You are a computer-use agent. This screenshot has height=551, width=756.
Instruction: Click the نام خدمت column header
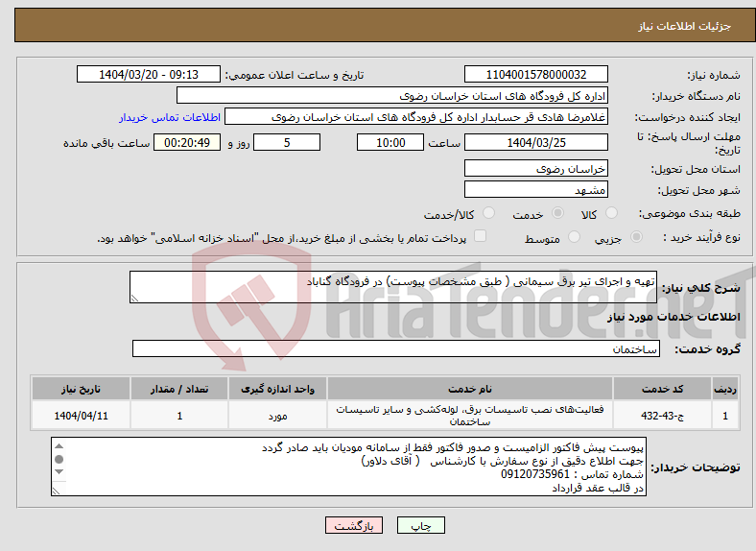[x=469, y=389]
